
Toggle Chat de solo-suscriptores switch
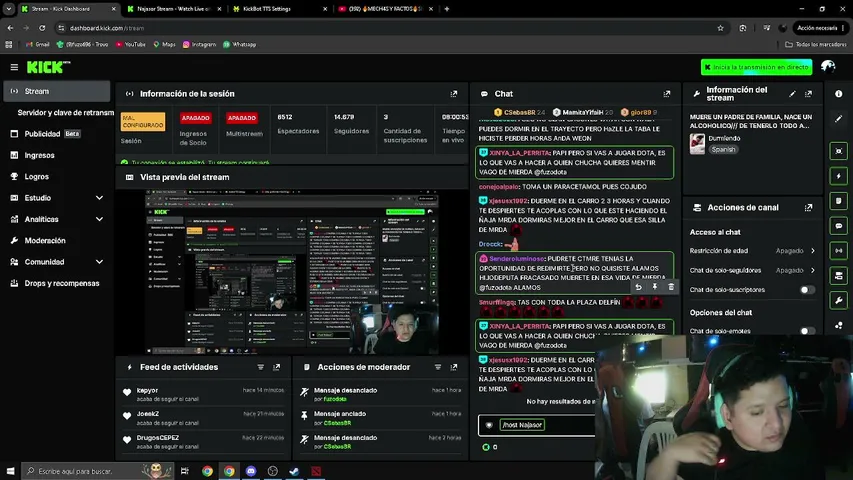click(807, 290)
